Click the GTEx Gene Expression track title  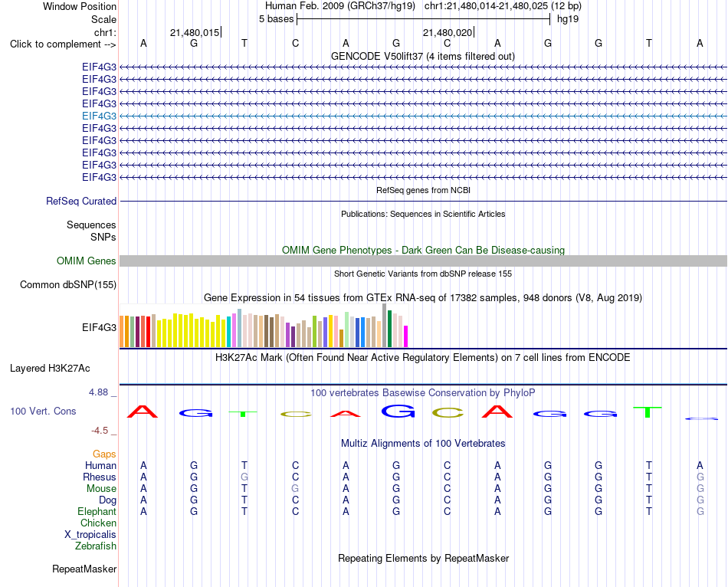(x=423, y=297)
